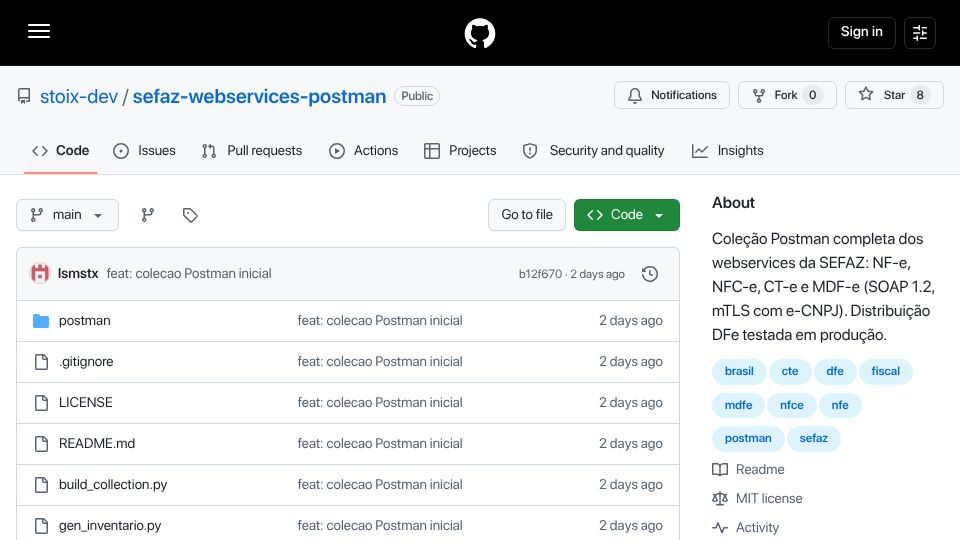Open the latest commit message in header

coord(189,274)
